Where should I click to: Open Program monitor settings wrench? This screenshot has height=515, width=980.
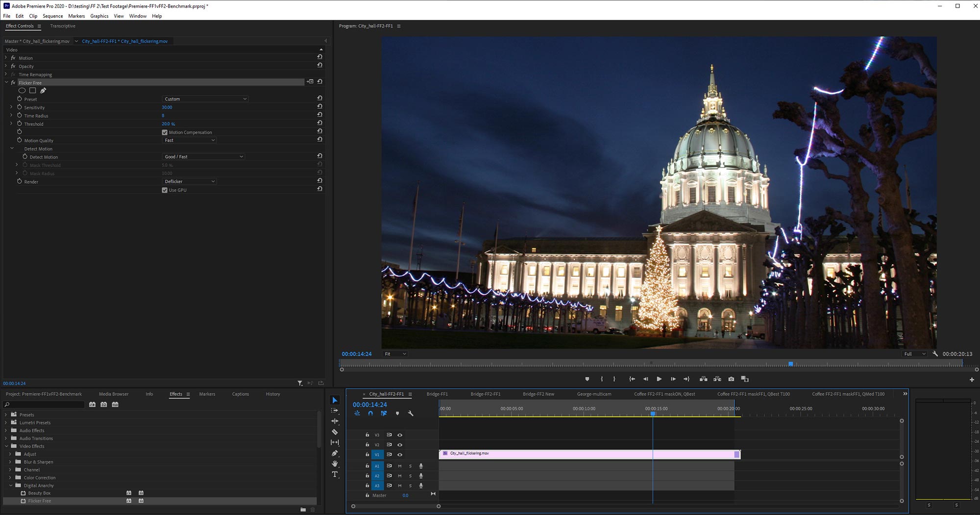[935, 354]
